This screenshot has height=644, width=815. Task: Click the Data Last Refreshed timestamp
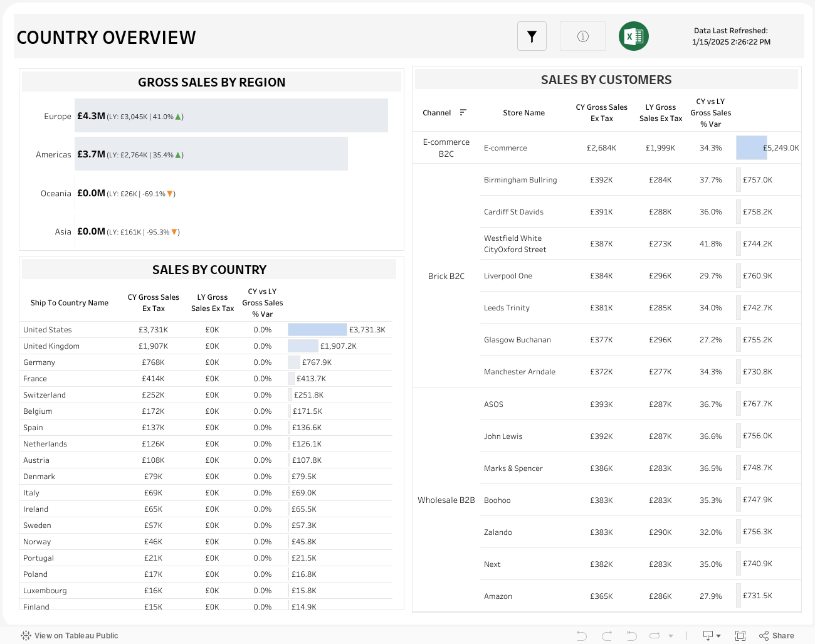[731, 36]
